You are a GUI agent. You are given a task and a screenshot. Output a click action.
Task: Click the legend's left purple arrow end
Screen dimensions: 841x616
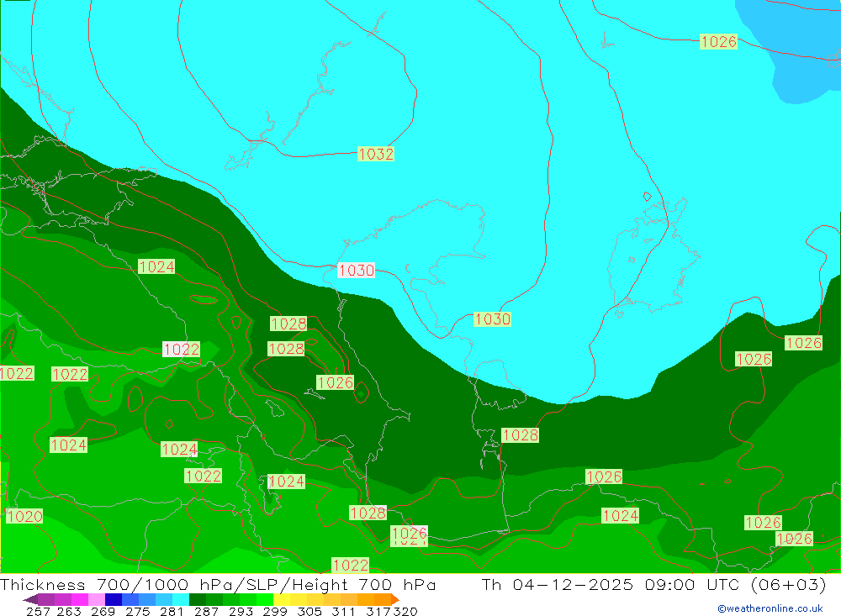[30, 599]
